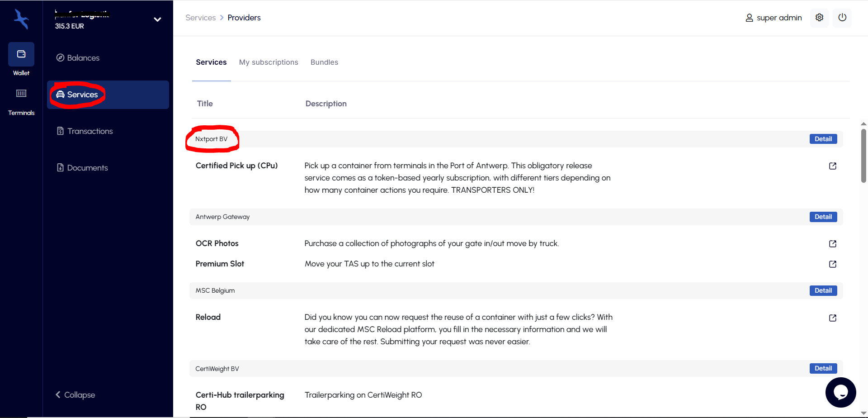
Task: Click Detail button for Antwerp Gateway
Action: pos(823,217)
